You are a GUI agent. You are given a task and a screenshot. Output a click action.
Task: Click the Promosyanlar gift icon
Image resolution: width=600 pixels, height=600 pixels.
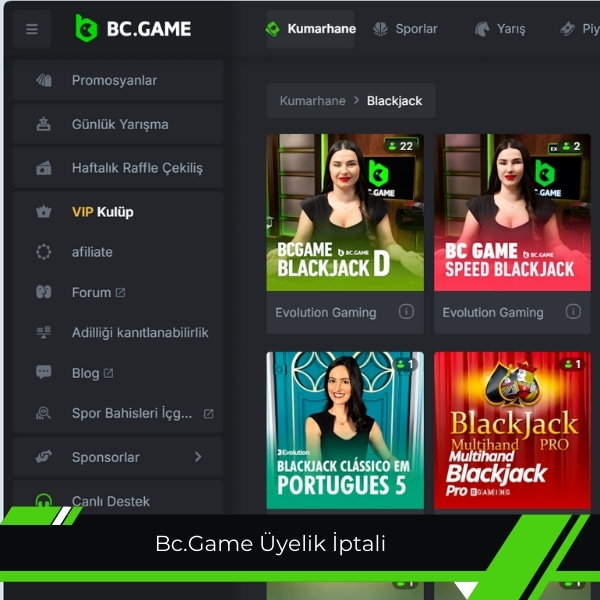coord(44,80)
